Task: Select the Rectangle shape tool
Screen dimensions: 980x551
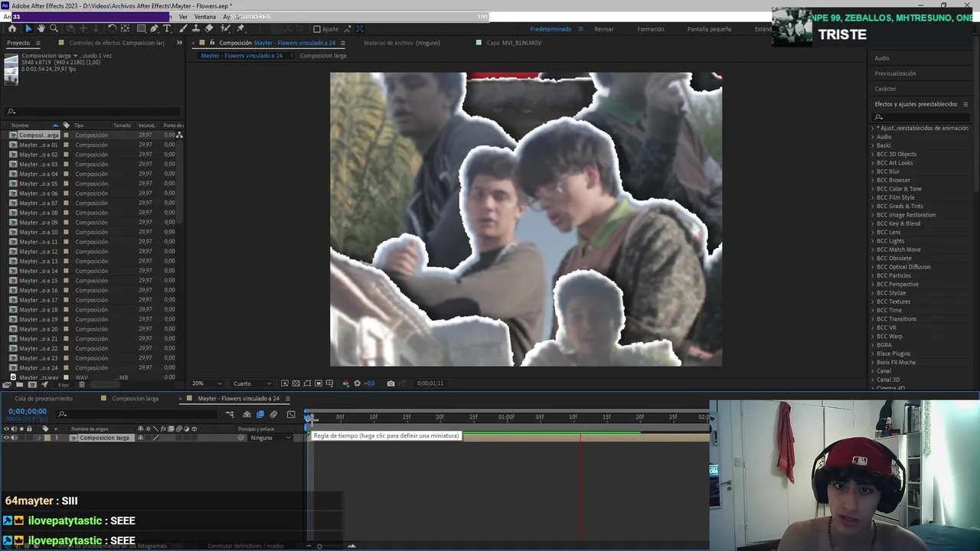Action: 141,28
